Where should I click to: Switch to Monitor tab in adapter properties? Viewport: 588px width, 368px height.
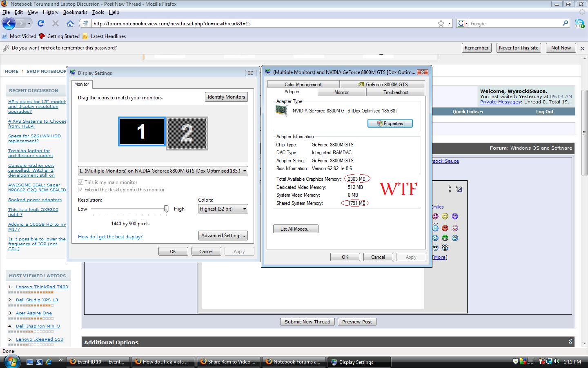tap(341, 92)
